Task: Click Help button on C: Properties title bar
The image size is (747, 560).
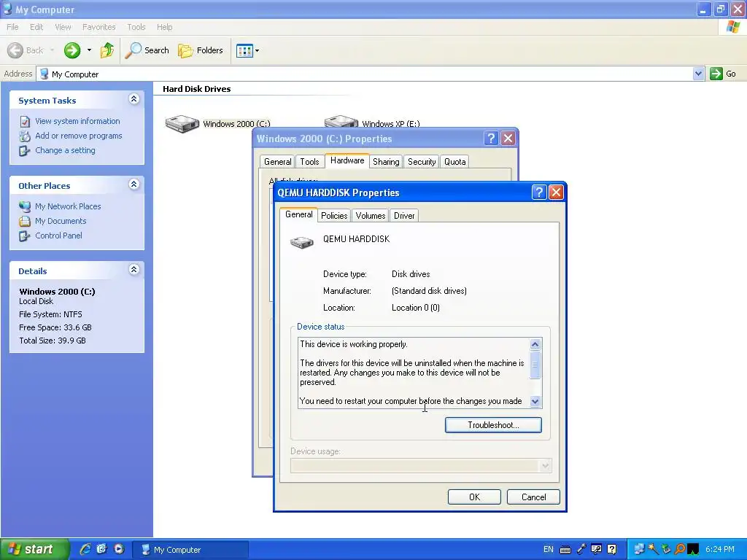Action: pyautogui.click(x=491, y=138)
